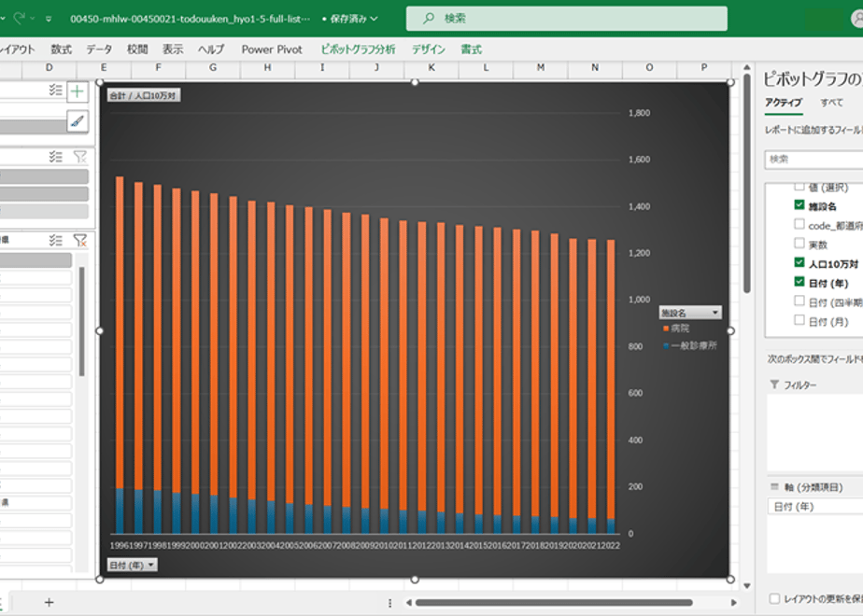The height and width of the screenshot is (616, 863).
Task: Click the funnel icon next to フィルター area
Action: pyautogui.click(x=774, y=385)
